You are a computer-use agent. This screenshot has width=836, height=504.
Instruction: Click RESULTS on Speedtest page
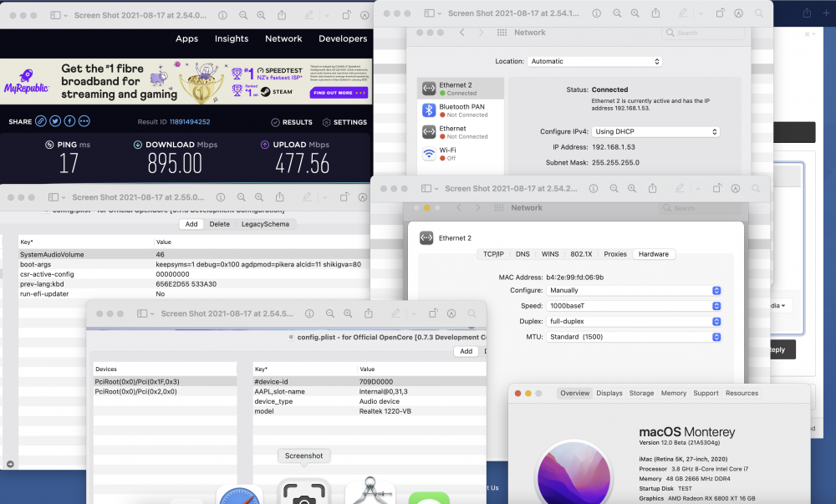point(292,122)
